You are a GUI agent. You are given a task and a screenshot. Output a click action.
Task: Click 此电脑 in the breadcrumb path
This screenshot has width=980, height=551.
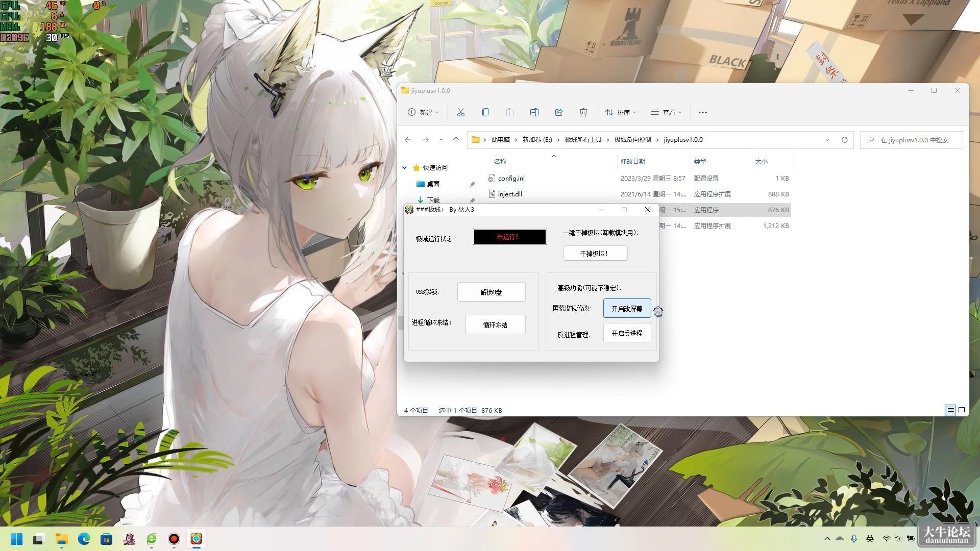coord(500,140)
